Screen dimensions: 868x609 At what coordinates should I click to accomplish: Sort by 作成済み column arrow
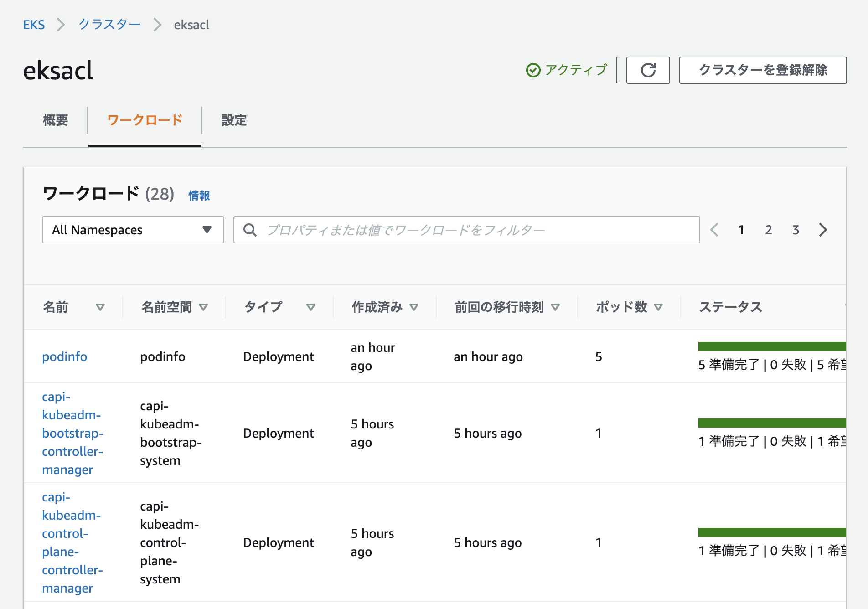tap(414, 307)
